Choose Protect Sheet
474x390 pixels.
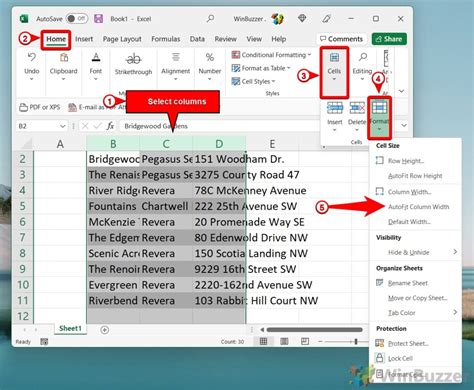[408, 343]
